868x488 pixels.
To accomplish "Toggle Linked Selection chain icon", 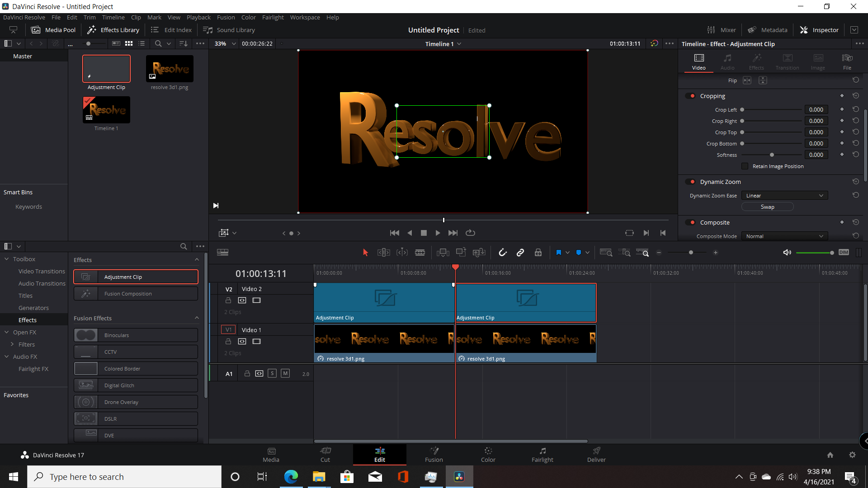I will [520, 253].
